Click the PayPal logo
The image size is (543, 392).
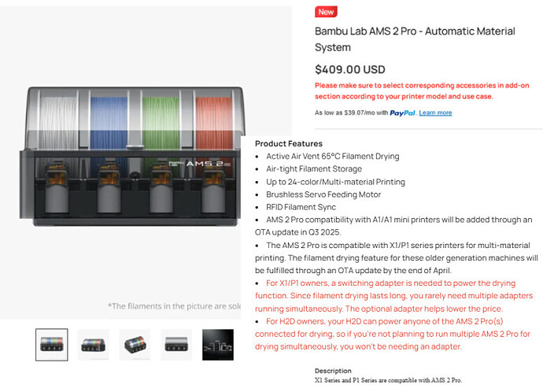coord(402,113)
